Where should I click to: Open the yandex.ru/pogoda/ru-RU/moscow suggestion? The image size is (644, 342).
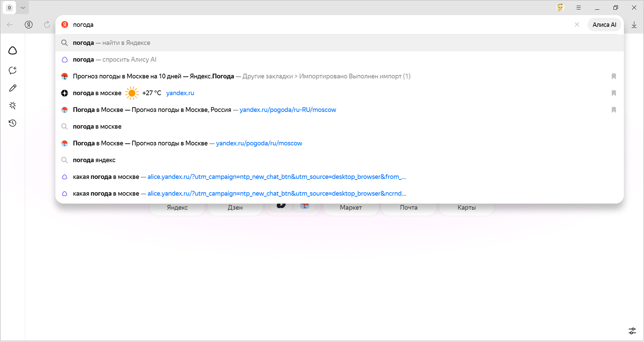[339, 110]
